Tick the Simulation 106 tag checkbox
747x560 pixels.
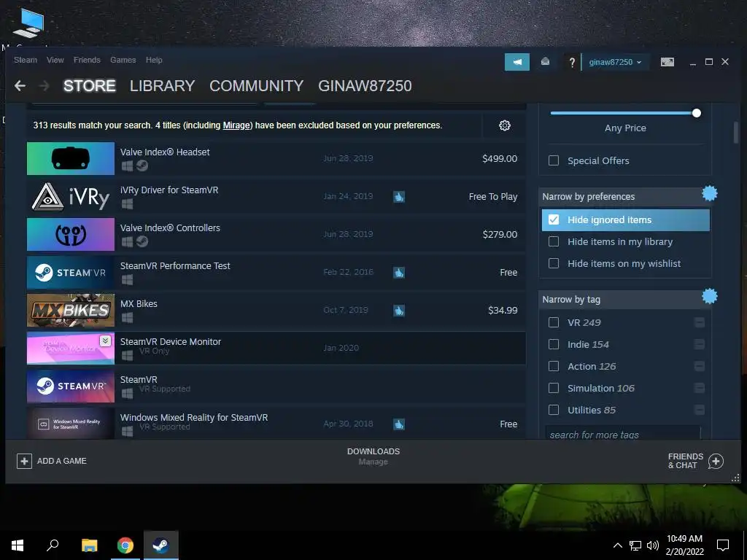[554, 388]
